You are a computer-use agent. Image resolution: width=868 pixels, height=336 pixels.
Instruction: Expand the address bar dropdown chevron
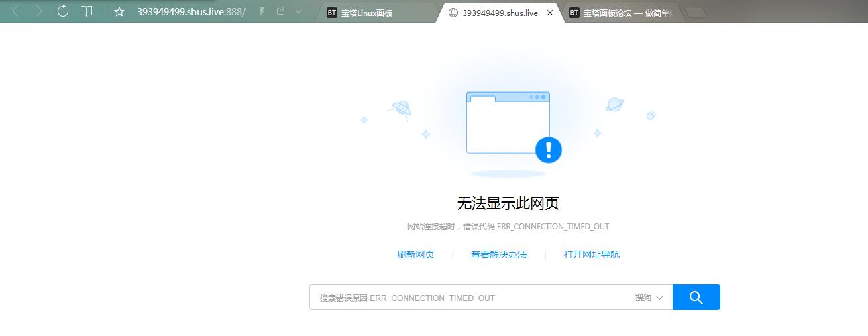pyautogui.click(x=298, y=12)
